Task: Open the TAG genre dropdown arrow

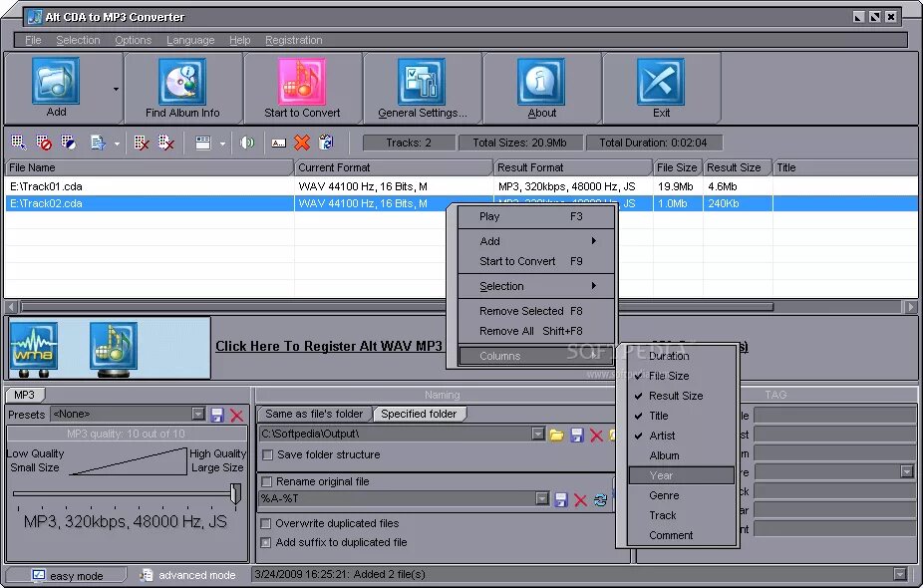Action: click(x=906, y=471)
